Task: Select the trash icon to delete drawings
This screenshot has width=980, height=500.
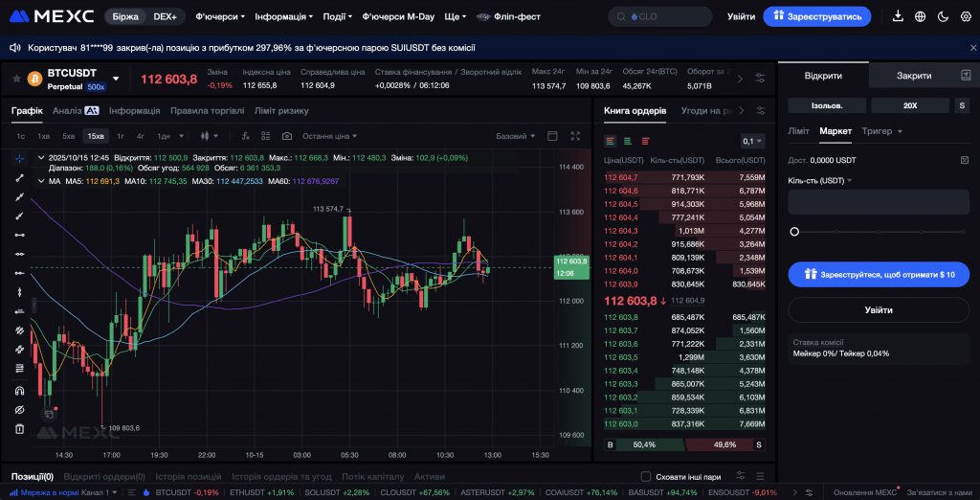Action: [19, 428]
